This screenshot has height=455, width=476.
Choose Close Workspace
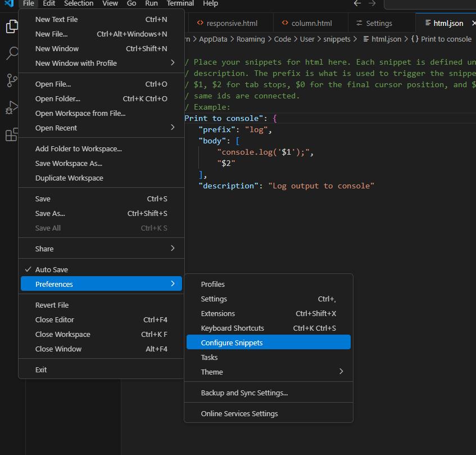coord(101,334)
